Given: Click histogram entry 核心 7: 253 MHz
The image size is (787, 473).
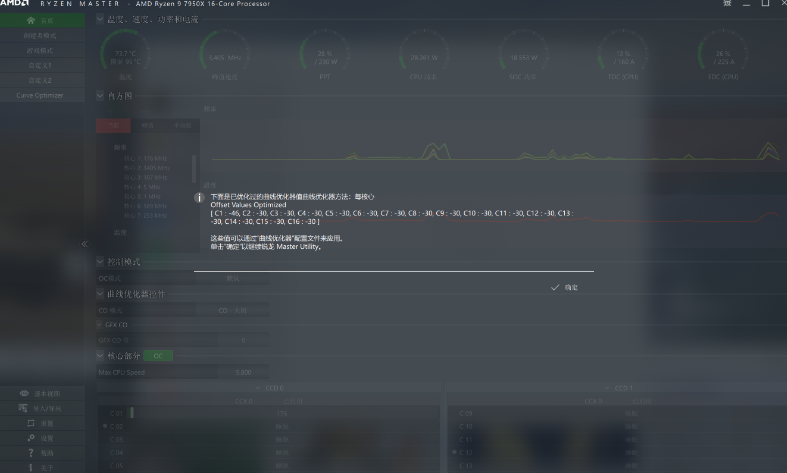Looking at the screenshot, I should (x=146, y=215).
